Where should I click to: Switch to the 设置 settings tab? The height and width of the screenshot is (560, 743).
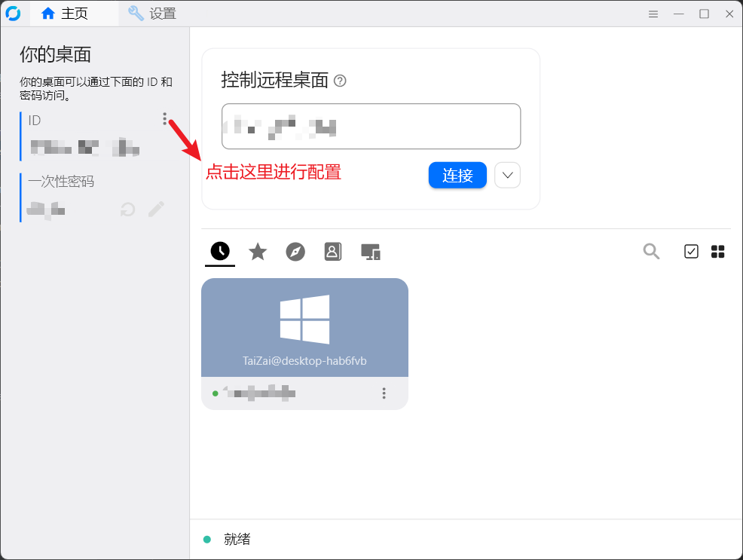tap(152, 14)
